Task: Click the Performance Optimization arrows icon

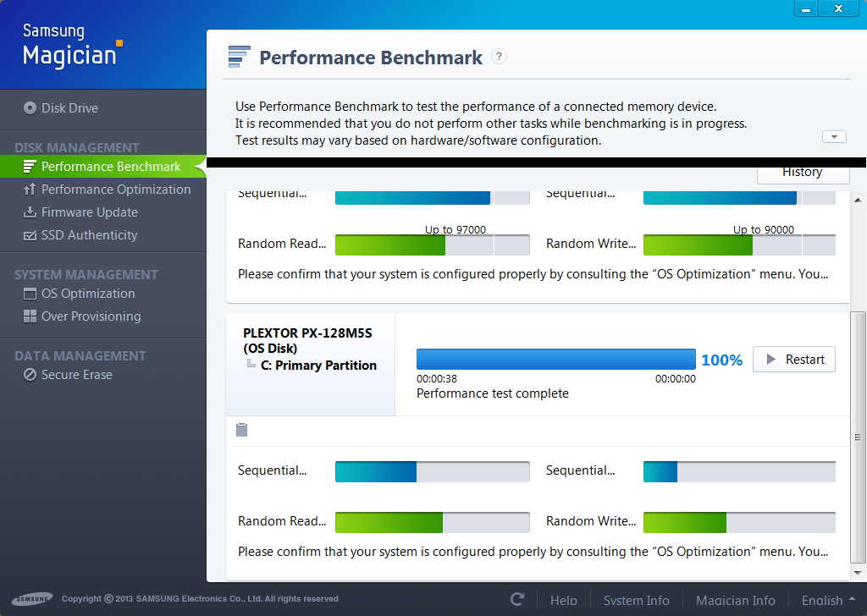Action: point(30,190)
